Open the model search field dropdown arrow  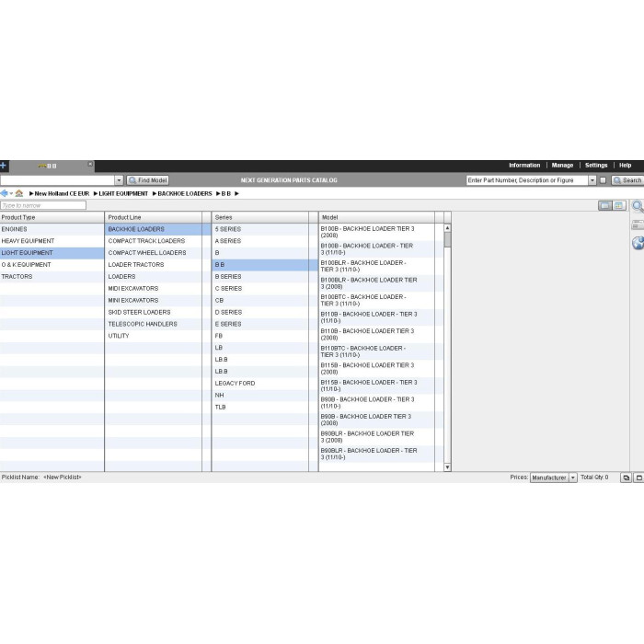coord(119,180)
